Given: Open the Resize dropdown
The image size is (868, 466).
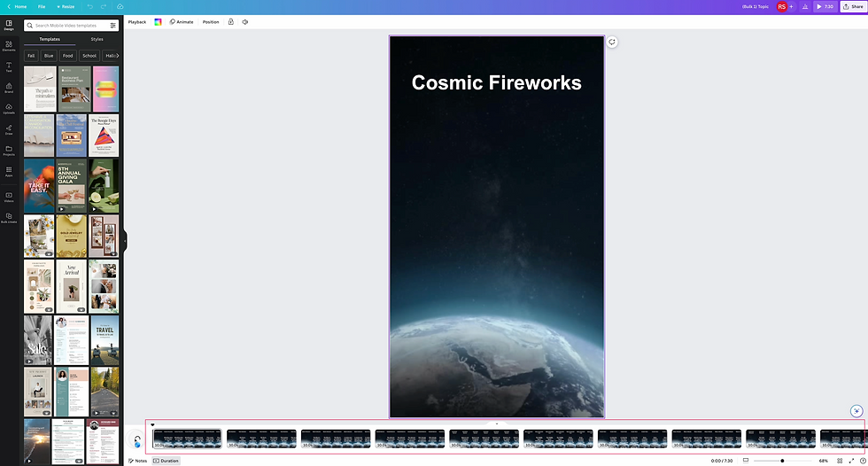Looking at the screenshot, I should point(66,6).
